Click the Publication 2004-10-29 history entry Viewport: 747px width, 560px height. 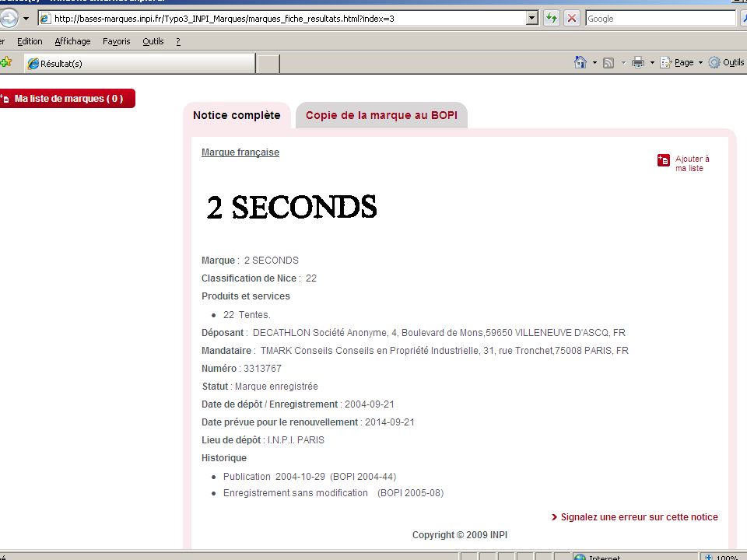tap(310, 477)
